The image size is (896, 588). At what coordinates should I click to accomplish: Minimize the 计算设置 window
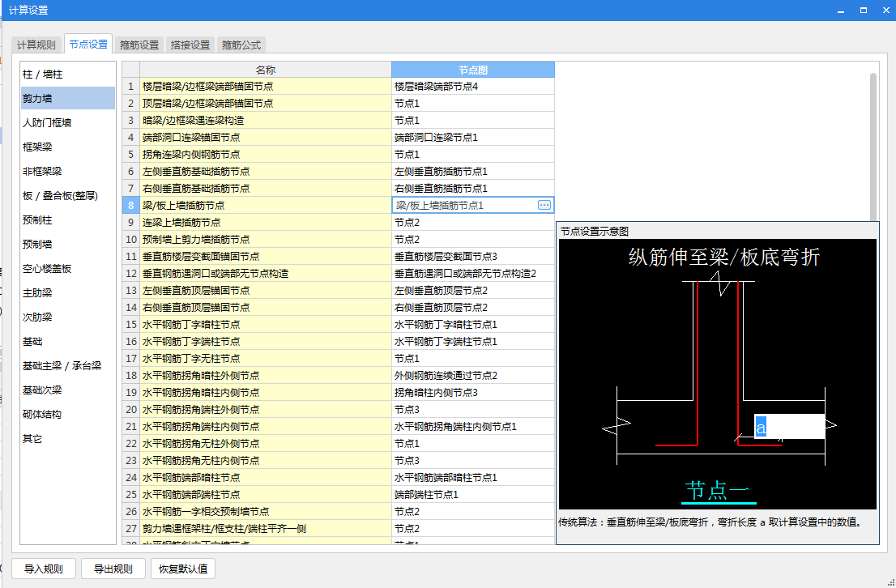point(841,11)
